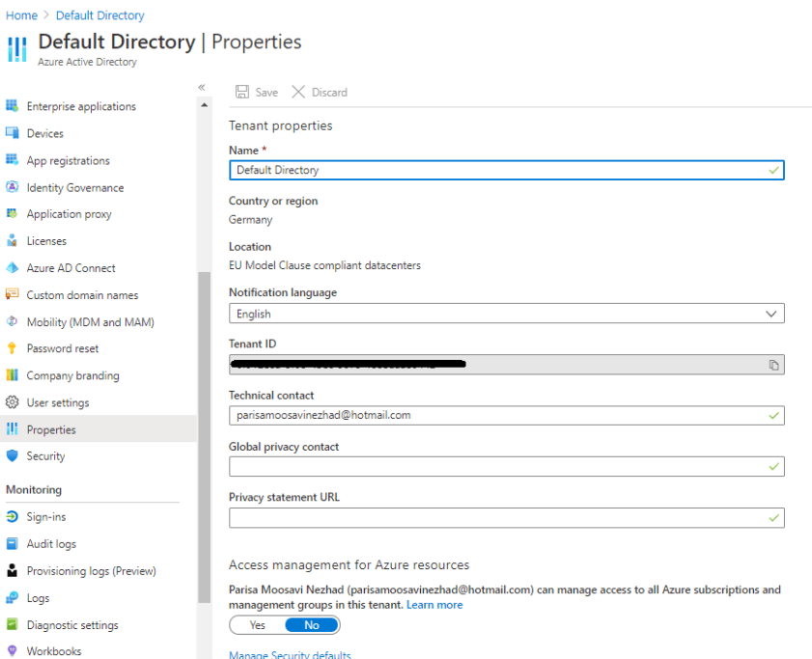Open Mobility (MDM and MAM) menu item
812x659 pixels.
tap(91, 322)
